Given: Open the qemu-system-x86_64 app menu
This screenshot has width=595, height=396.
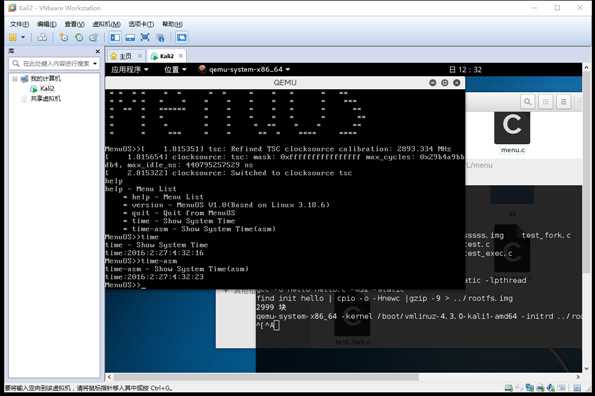Looking at the screenshot, I should coord(244,69).
